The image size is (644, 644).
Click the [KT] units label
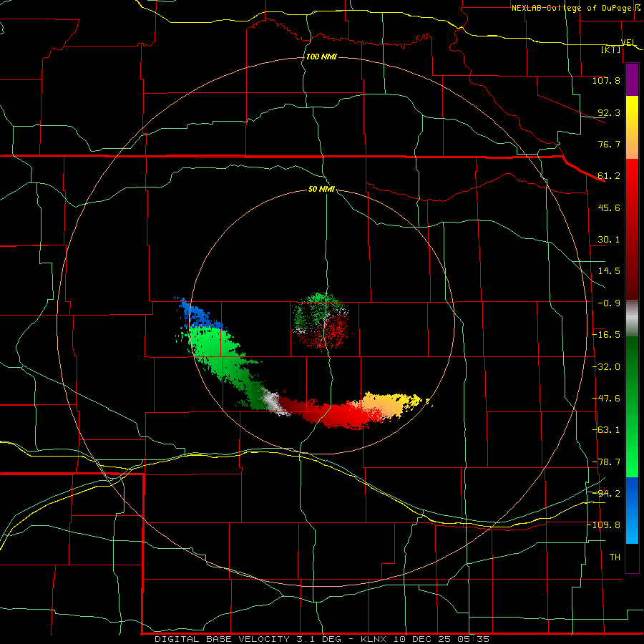[x=611, y=49]
